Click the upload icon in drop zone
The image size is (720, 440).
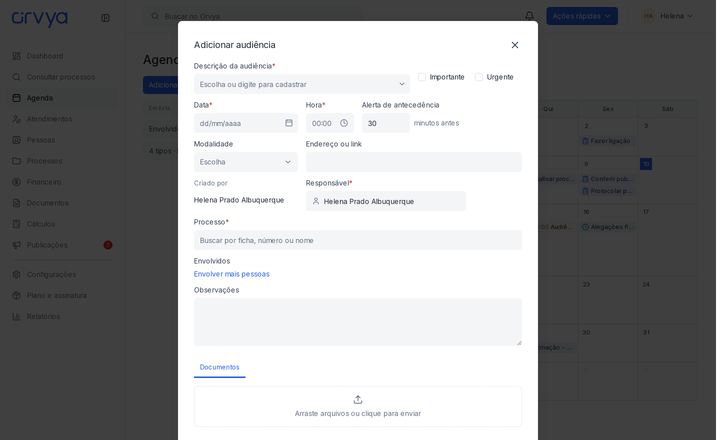pos(357,400)
